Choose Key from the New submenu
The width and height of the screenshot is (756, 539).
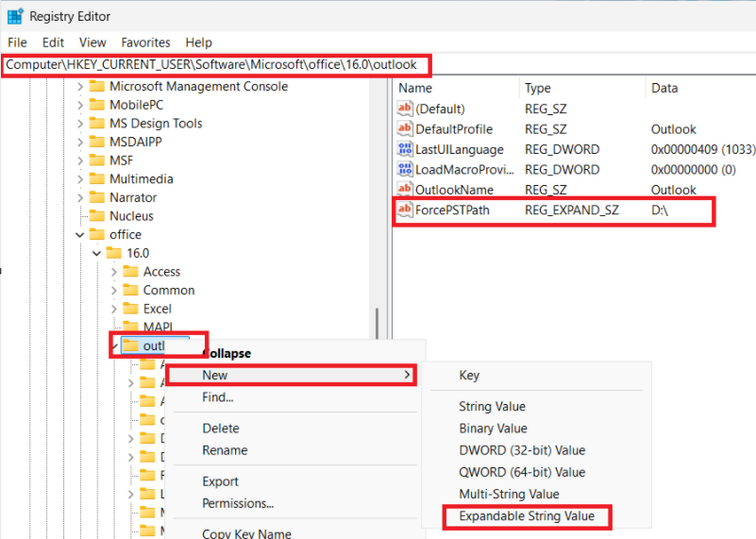click(469, 375)
